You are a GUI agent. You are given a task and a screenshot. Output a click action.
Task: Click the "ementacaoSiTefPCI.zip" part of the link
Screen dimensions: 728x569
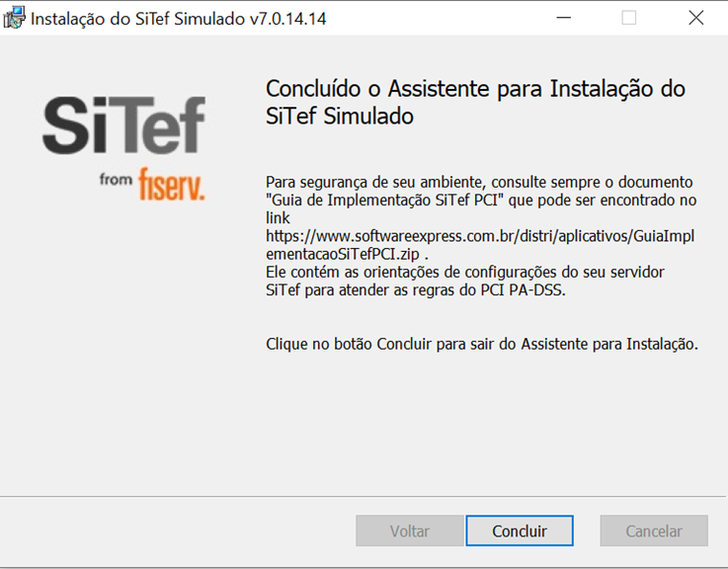tap(343, 254)
